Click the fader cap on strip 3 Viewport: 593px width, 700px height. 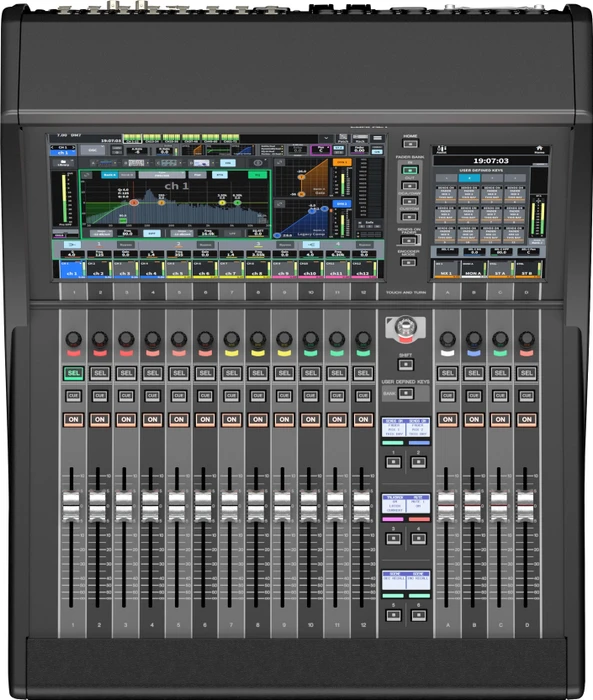click(x=124, y=506)
